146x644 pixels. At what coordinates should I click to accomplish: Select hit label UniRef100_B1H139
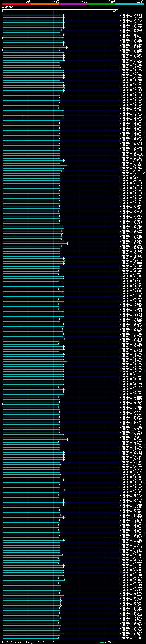pyautogui.click(x=131, y=326)
